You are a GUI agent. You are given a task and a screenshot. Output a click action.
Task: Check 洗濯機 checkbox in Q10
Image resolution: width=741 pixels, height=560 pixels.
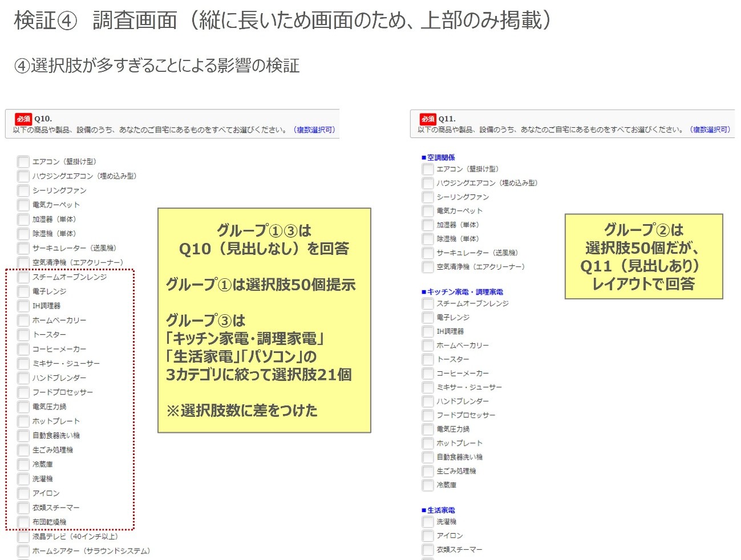[x=23, y=478]
